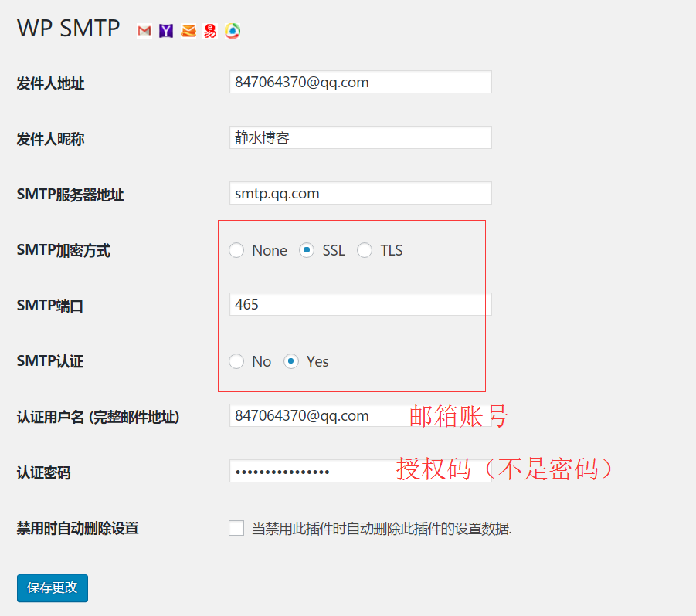
Task: Focus the 发件人地址 input field
Action: pyautogui.click(x=361, y=82)
